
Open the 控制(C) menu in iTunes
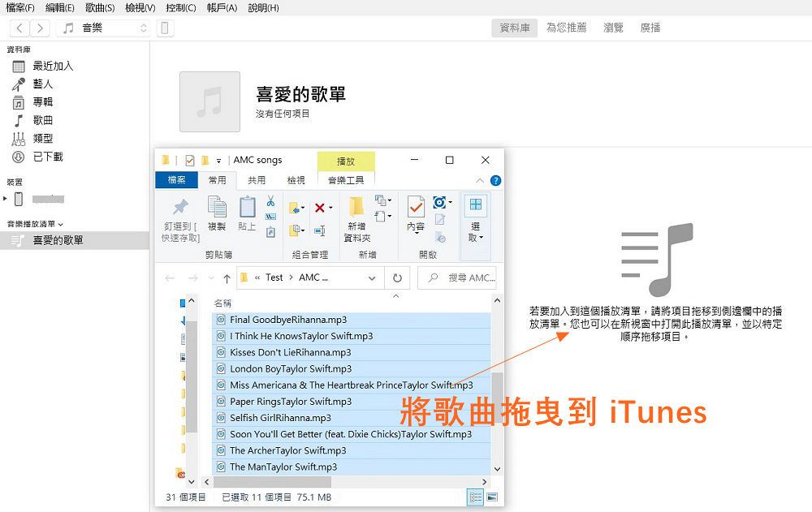coord(181,8)
